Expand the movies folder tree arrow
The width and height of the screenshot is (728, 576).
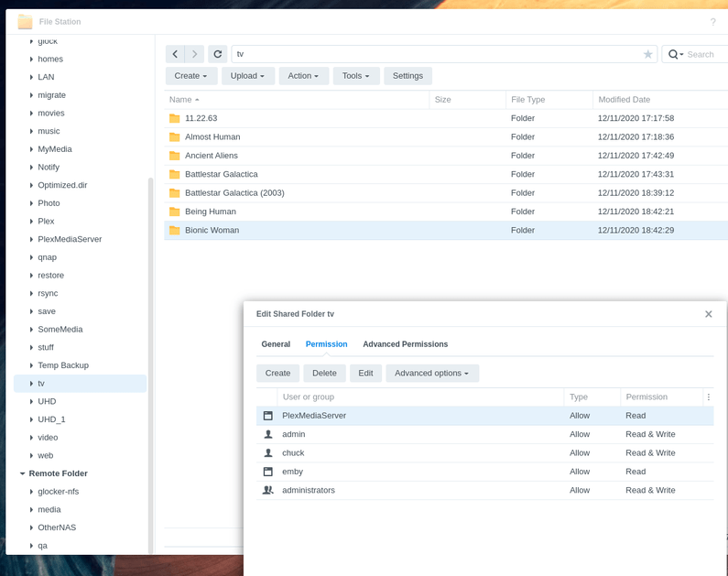pyautogui.click(x=31, y=114)
